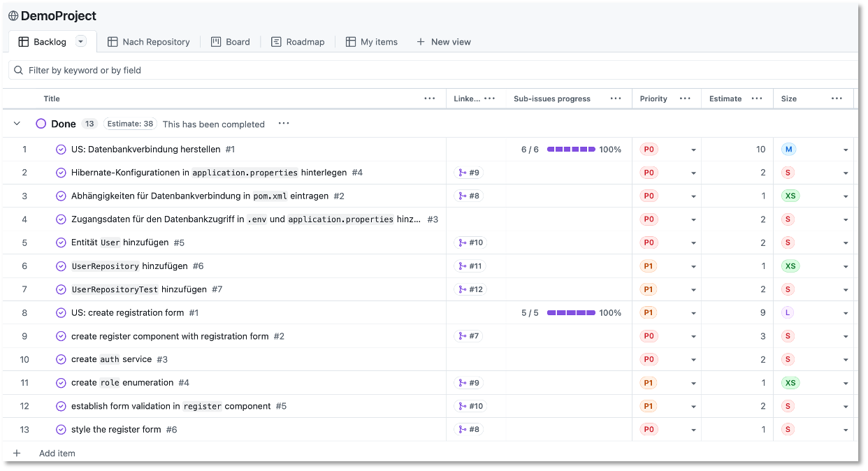Create a New view
The image size is (868, 471).
pyautogui.click(x=444, y=42)
